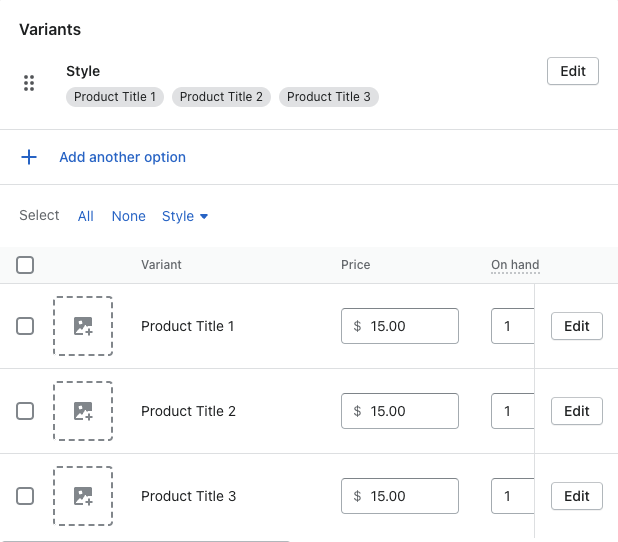
Task: Click the Product Title 1 option tag
Action: [115, 97]
